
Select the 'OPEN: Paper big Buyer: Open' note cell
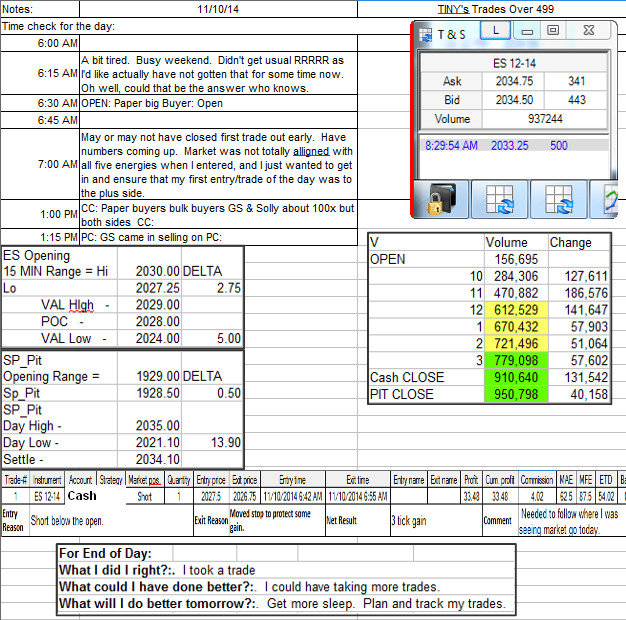pos(219,103)
